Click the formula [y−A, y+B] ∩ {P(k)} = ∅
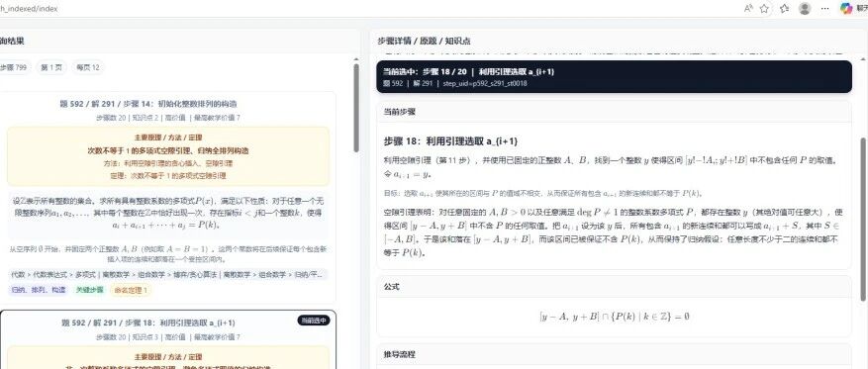 tap(614, 317)
